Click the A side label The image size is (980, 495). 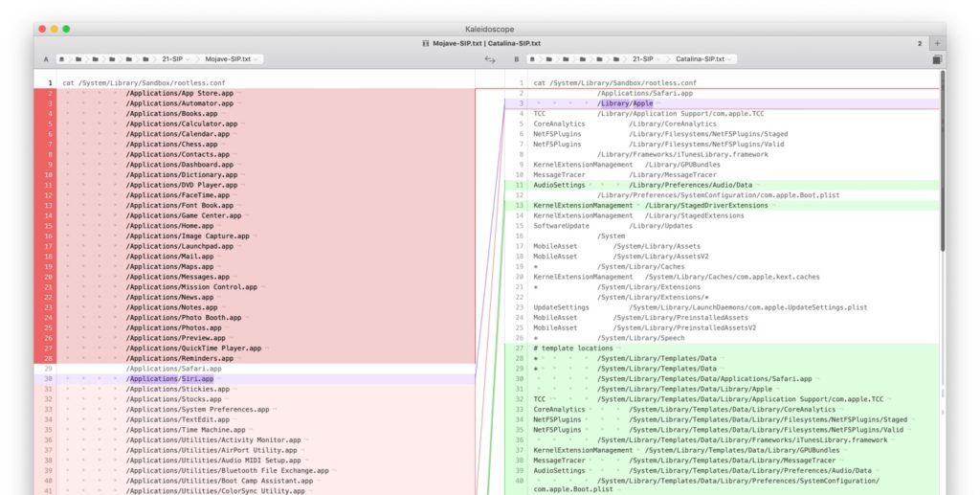[46, 59]
